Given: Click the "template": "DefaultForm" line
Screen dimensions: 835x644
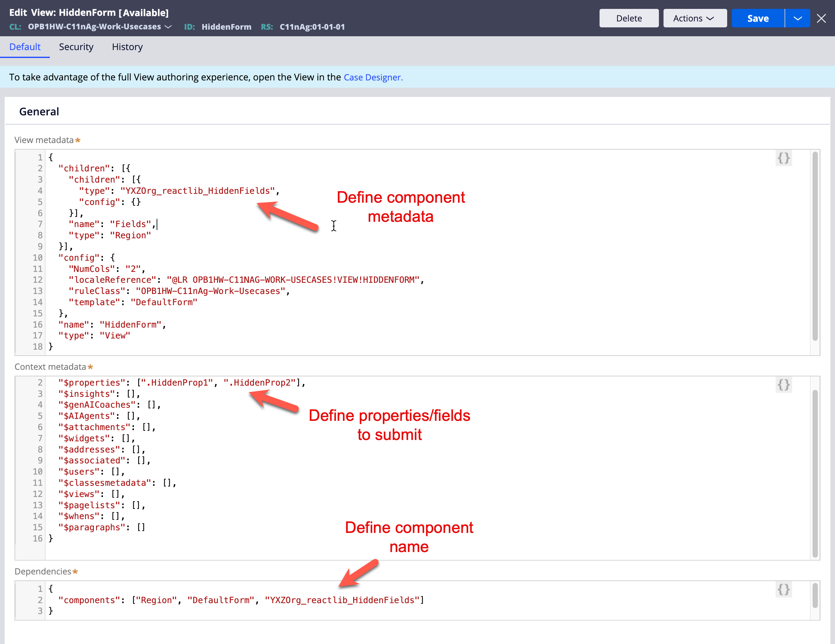Looking at the screenshot, I should (x=133, y=302).
